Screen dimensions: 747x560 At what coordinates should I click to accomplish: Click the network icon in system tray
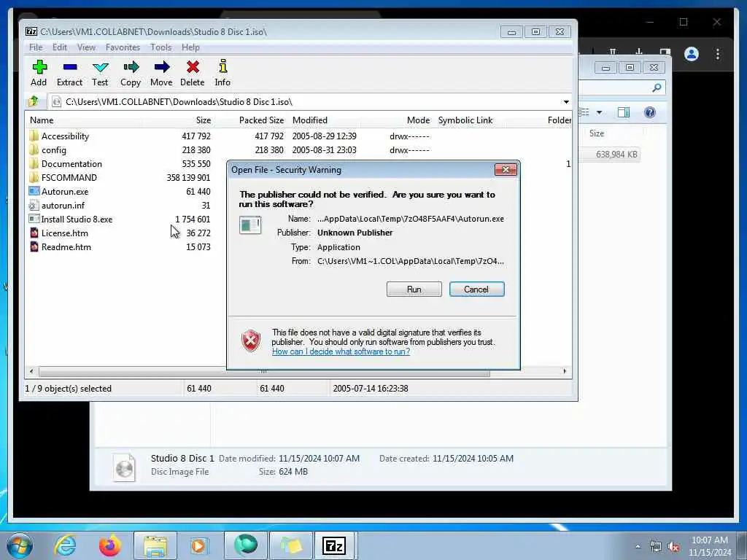(656, 546)
